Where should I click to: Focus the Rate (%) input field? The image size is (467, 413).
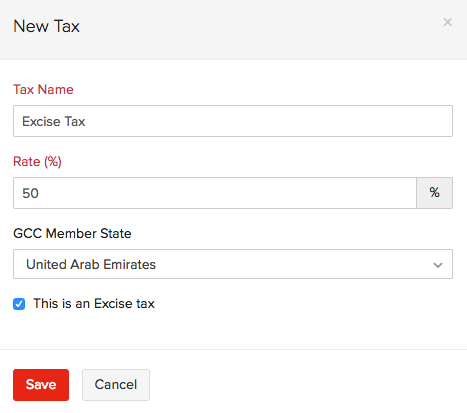click(215, 193)
